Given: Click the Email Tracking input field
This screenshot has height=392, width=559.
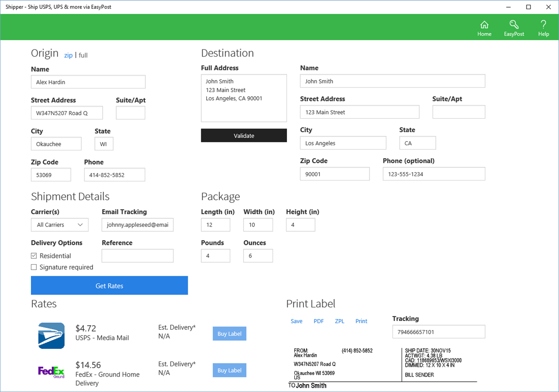Looking at the screenshot, I should [137, 225].
